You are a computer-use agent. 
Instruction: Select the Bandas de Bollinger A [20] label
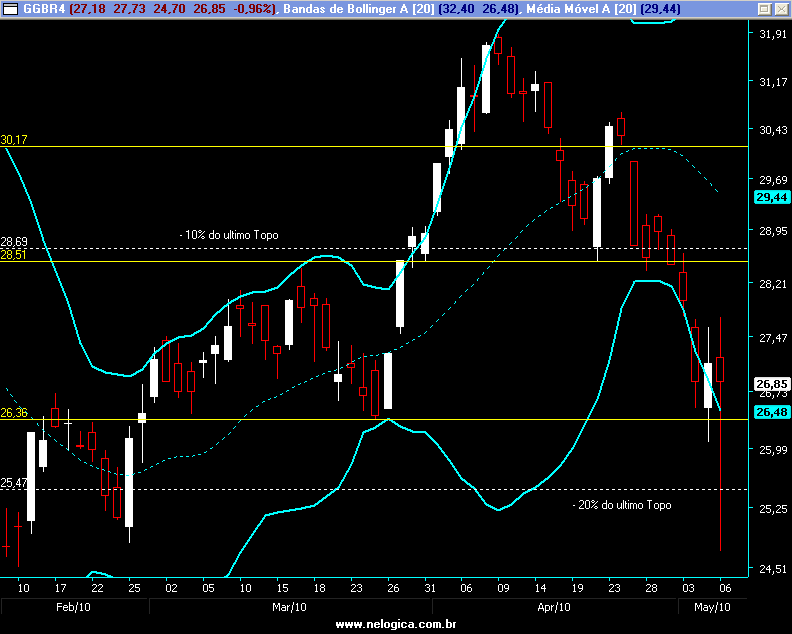point(359,9)
